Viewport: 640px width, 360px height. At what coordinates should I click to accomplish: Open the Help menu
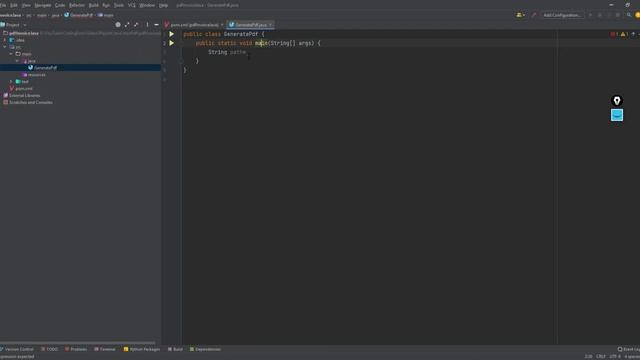pyautogui.click(x=163, y=5)
